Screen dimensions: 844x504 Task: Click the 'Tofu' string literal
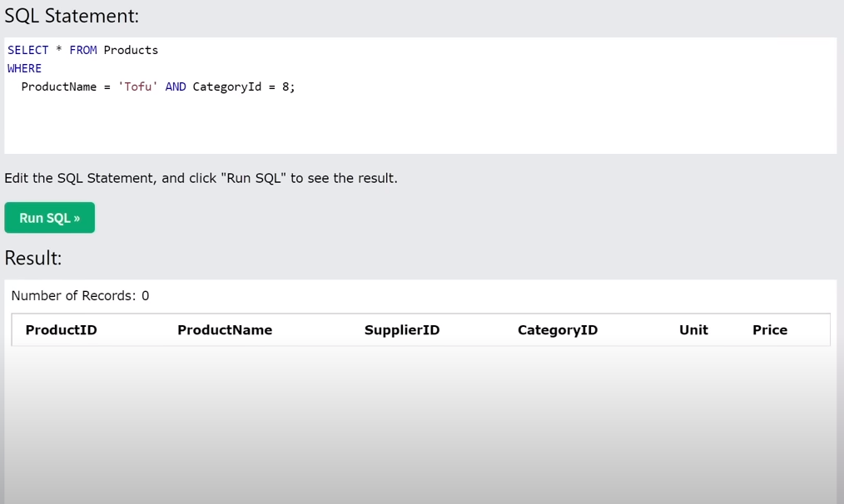coord(138,86)
